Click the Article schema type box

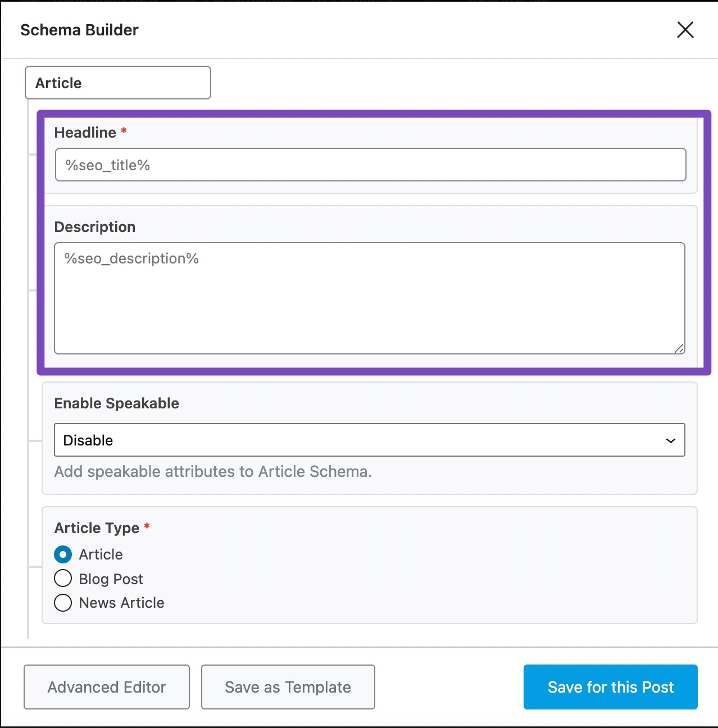(x=118, y=83)
